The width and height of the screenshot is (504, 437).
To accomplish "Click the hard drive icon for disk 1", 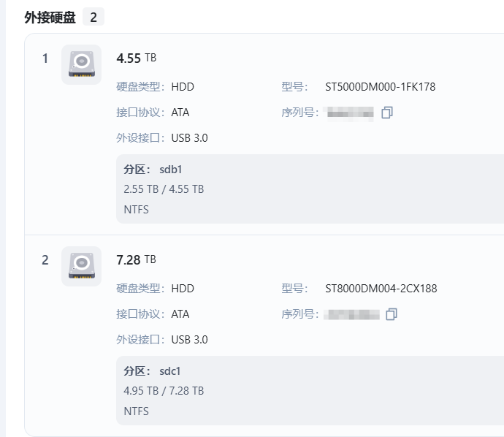I will tap(81, 64).
